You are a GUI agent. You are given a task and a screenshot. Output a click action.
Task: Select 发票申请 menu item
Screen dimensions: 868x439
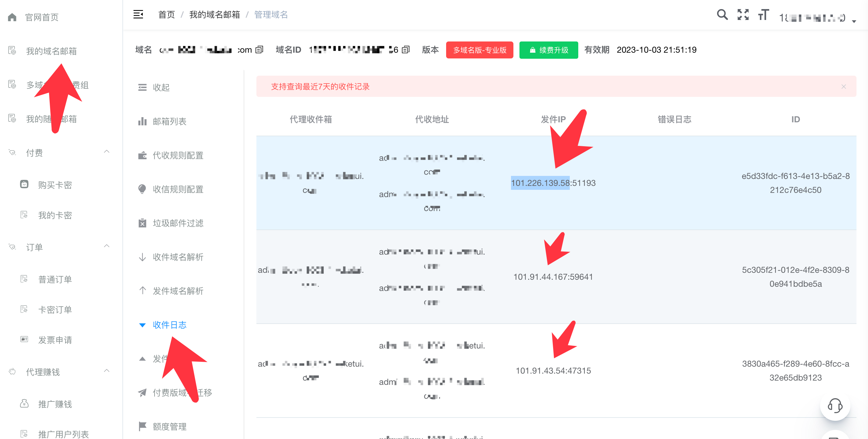tap(55, 340)
